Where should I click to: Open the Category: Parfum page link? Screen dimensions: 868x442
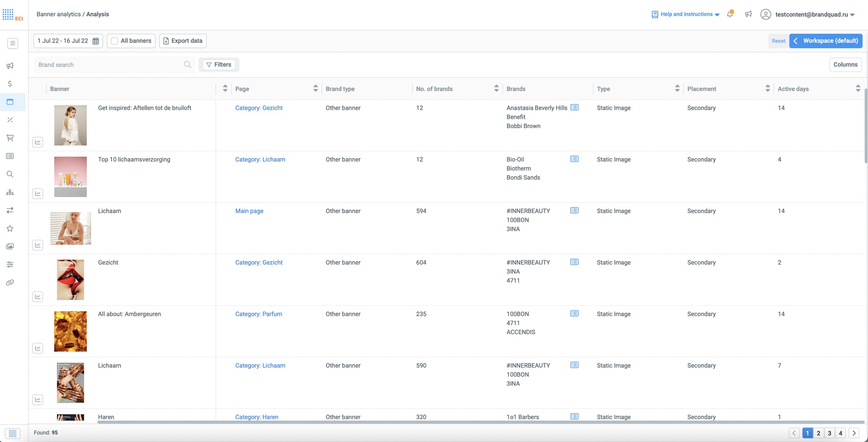click(x=259, y=314)
